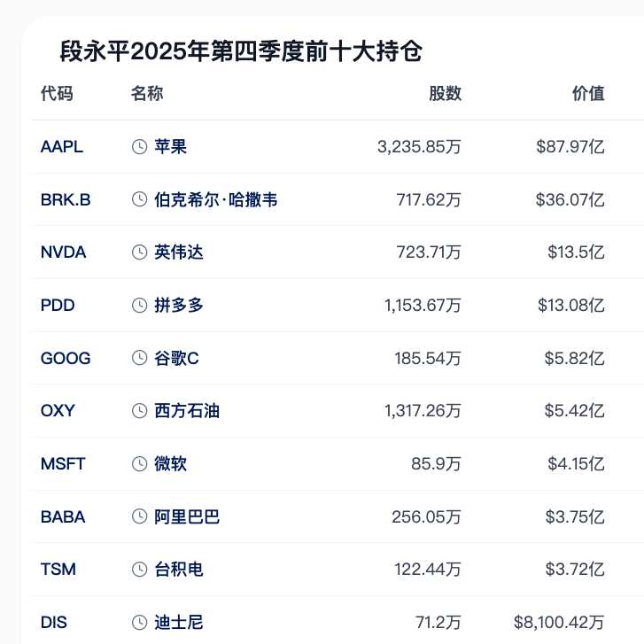644x644 pixels.
Task: Open the PDD ticker link
Action: pos(58,306)
